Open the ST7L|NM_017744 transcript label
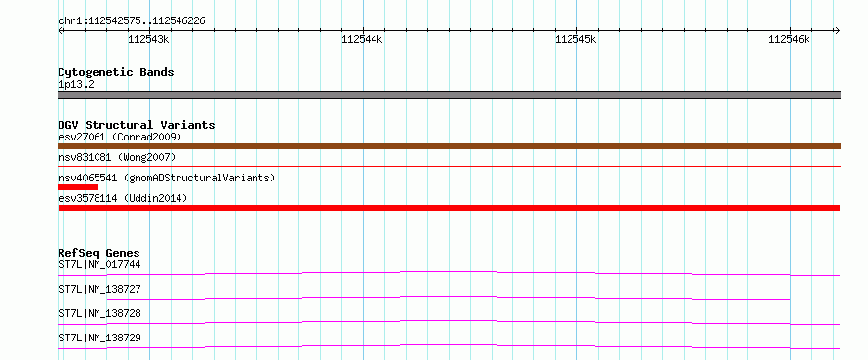Screen dimensions: 868x360 tap(99, 264)
